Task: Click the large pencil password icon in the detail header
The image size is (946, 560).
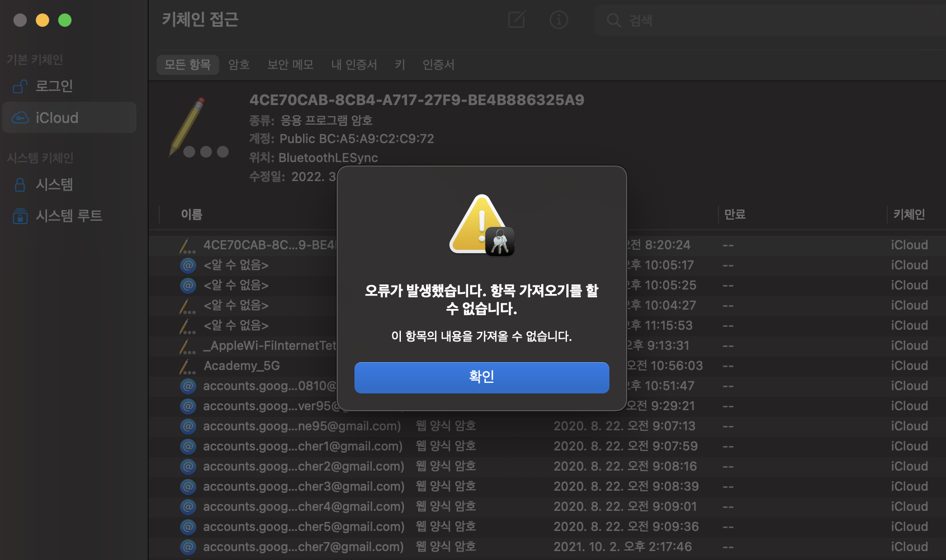Action: coord(198,128)
